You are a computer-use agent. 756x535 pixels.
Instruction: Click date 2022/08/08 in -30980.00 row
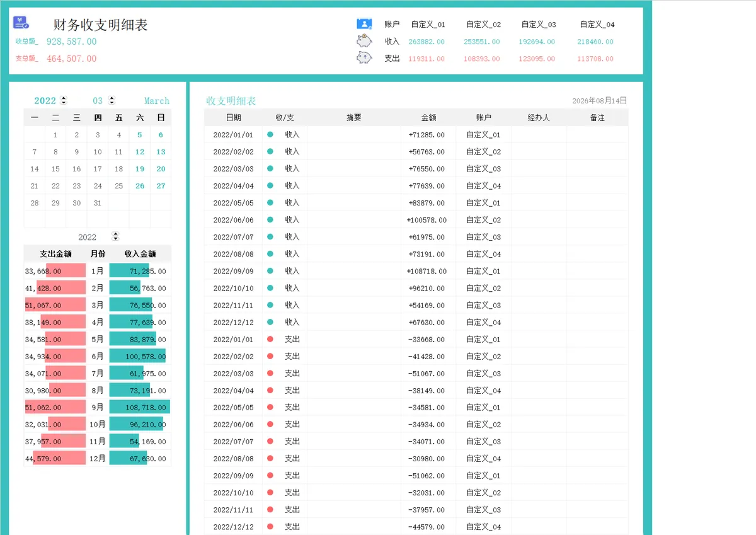tap(233, 459)
